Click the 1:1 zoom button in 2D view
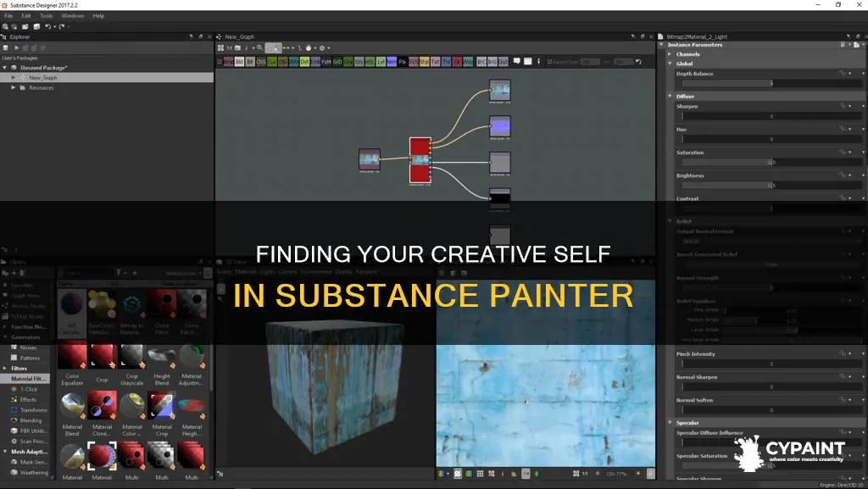The width and height of the screenshot is (868, 489). tap(585, 474)
